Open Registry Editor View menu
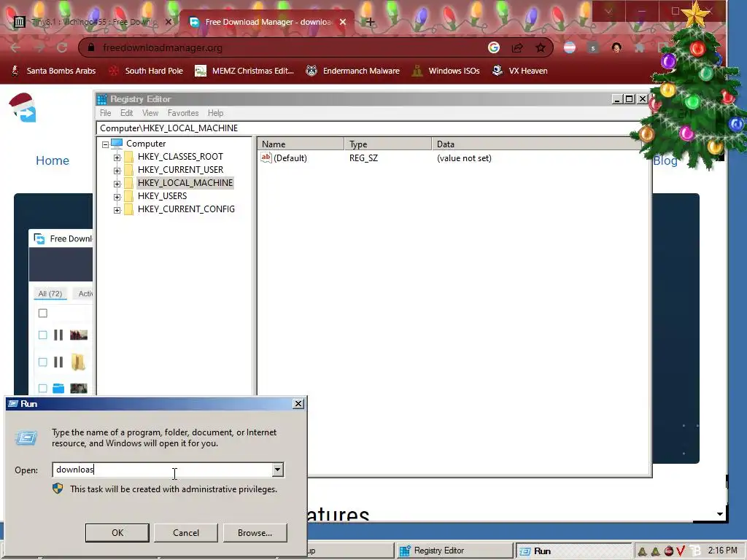This screenshot has height=560, width=747. [150, 113]
